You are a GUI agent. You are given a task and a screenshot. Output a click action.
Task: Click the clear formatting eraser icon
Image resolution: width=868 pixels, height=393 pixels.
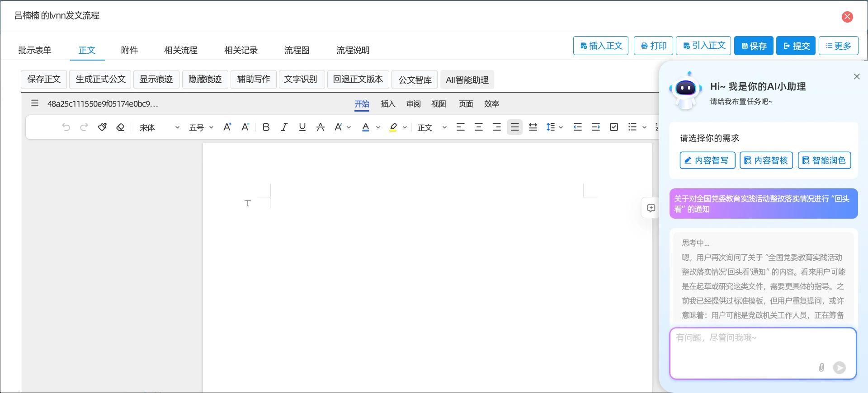pyautogui.click(x=120, y=127)
